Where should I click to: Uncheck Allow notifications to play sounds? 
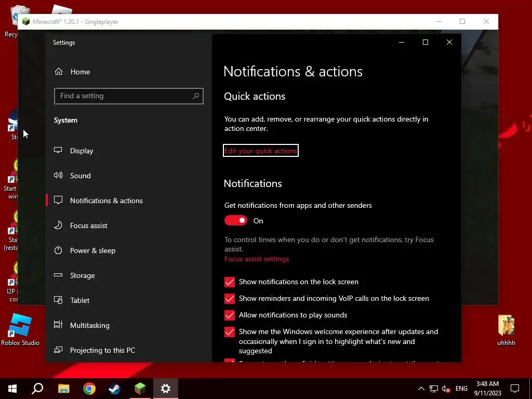point(229,315)
